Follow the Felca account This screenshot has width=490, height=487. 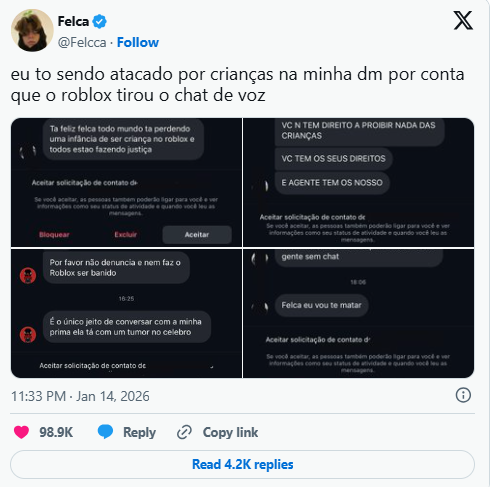tap(138, 43)
